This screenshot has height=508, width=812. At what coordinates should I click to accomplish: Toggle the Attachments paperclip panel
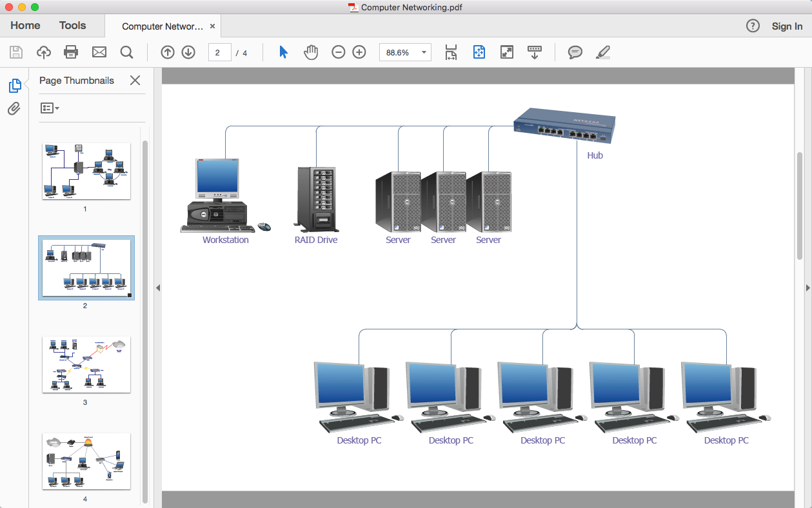(x=14, y=108)
